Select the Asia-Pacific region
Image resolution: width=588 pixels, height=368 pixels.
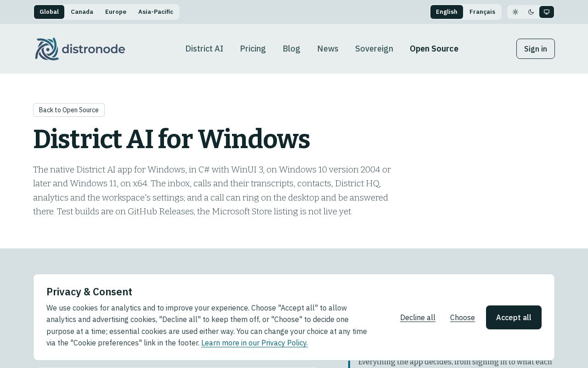point(156,12)
